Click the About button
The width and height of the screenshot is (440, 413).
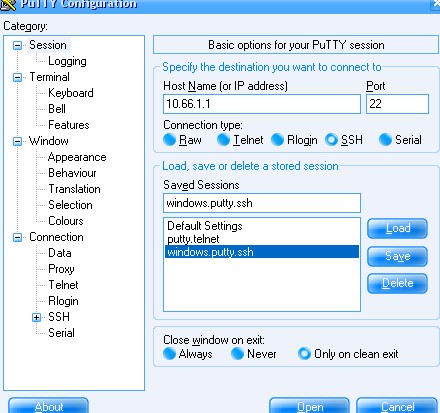click(49, 406)
